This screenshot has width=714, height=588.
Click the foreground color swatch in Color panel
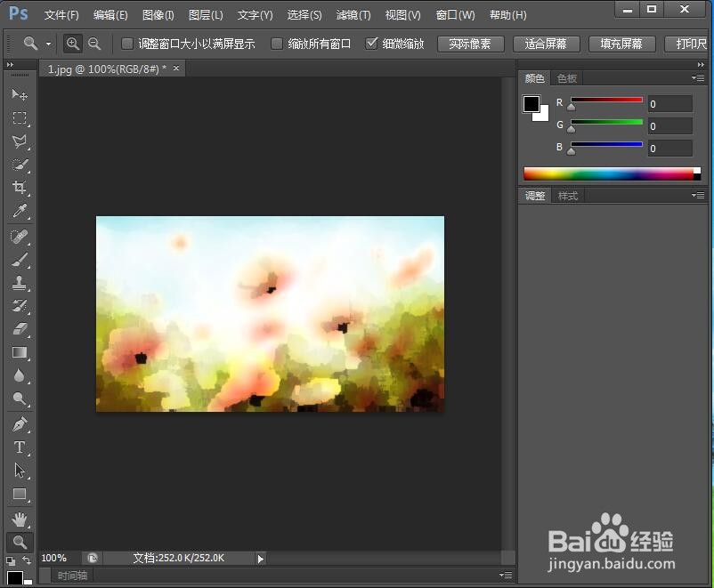click(531, 104)
